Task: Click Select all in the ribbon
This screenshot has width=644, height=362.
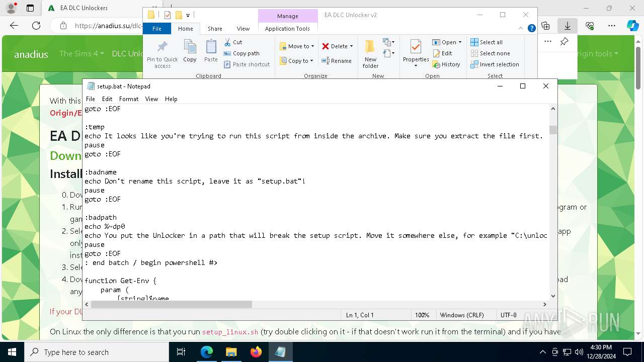Action: pos(487,42)
